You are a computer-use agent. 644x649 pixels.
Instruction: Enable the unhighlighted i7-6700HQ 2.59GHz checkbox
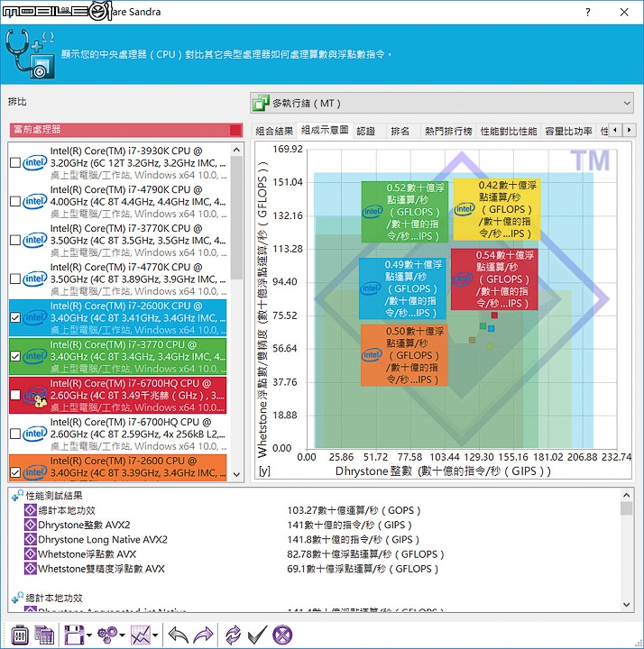pos(15,434)
